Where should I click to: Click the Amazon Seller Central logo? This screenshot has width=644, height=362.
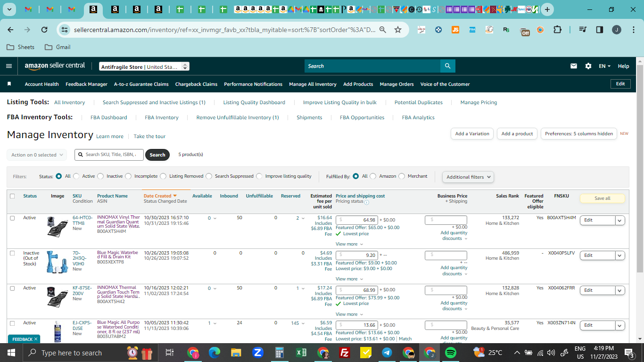[55, 66]
